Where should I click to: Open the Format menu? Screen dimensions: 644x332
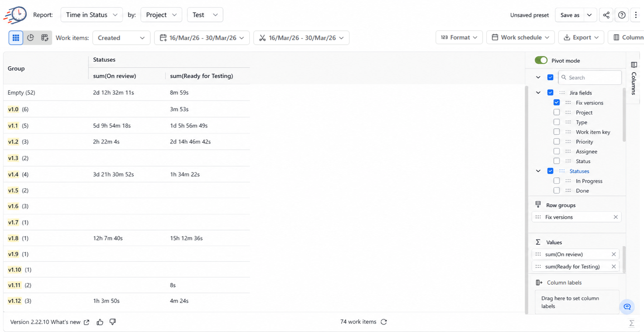click(459, 38)
